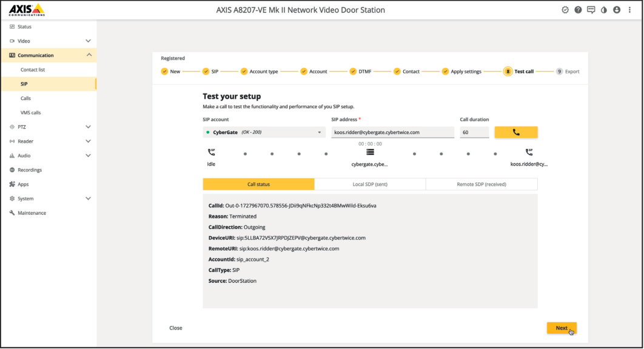Screen dimensions: 644x349
Task: Click the DTMF step checkmark
Action: click(x=353, y=72)
